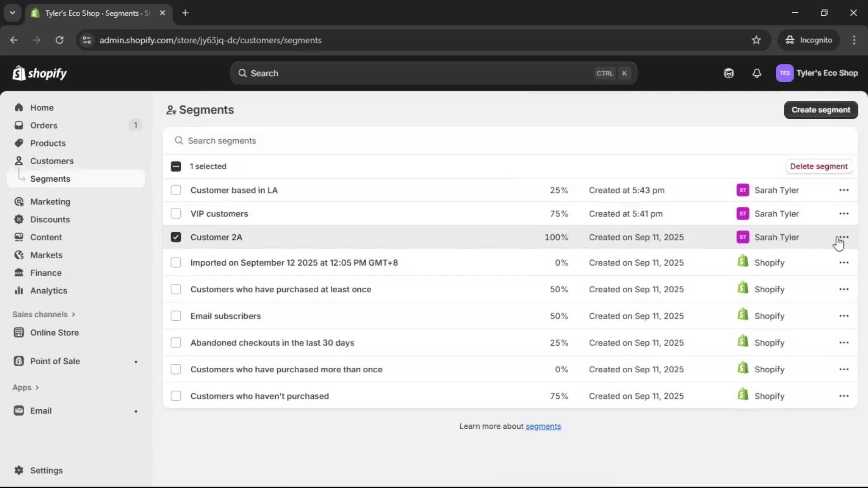Open the Discounts section
This screenshot has height=488, width=868.
click(50, 219)
